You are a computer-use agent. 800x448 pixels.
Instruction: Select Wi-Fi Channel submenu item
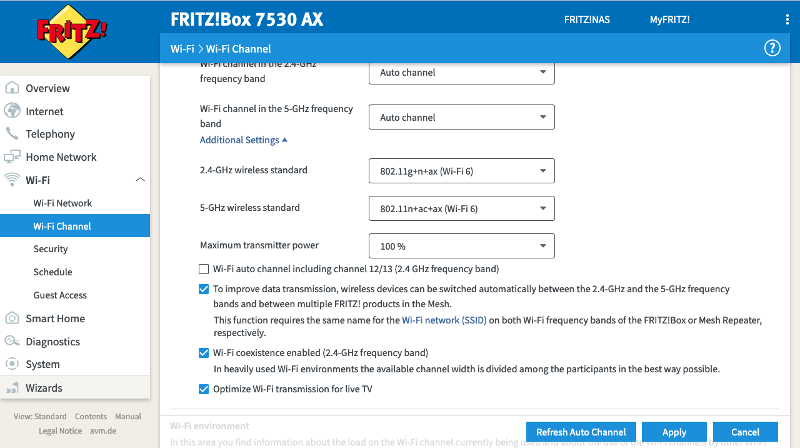[x=75, y=226]
